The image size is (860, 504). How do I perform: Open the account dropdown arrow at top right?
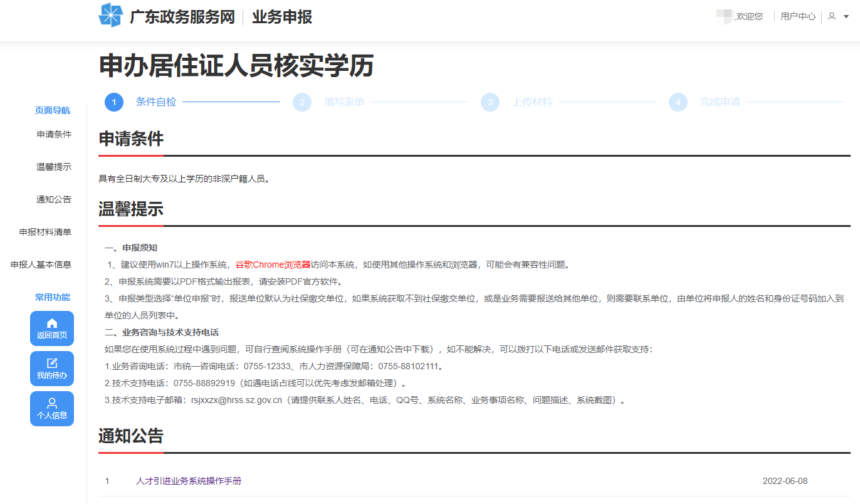pos(847,18)
